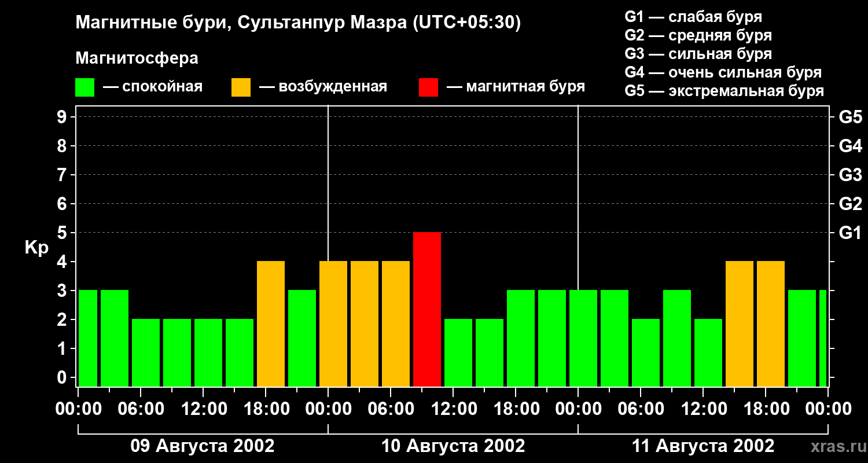Viewport: 868px width, 463px height.
Task: Click the '12:00' time label above 09 Августа
Action: pos(203,409)
